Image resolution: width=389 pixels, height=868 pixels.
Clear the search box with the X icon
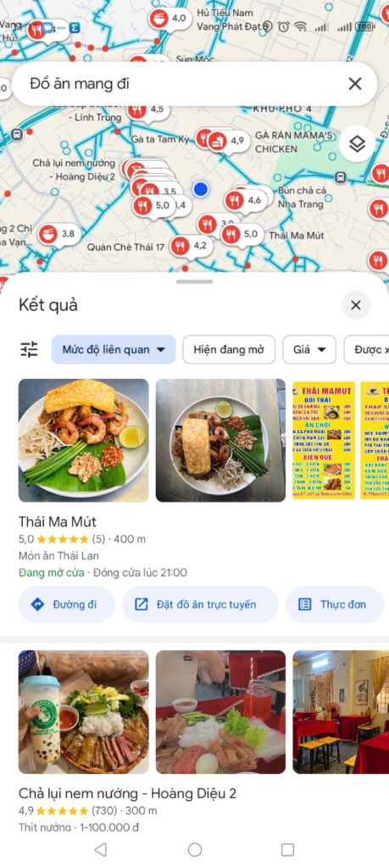tap(355, 84)
